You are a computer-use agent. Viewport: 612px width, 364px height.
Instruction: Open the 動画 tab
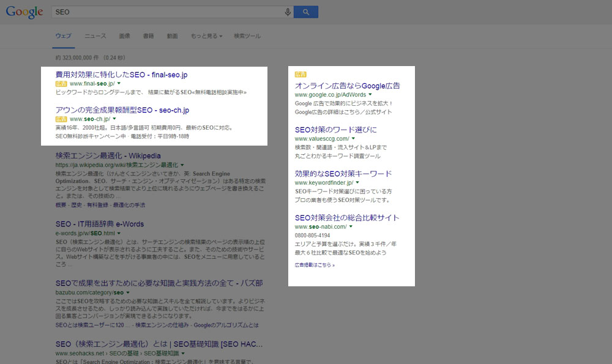pos(172,36)
